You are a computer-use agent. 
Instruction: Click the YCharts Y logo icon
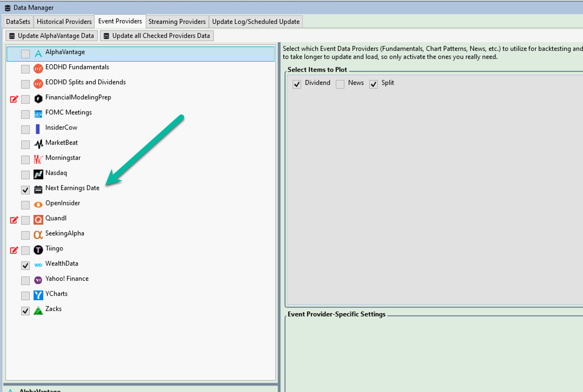coord(38,295)
